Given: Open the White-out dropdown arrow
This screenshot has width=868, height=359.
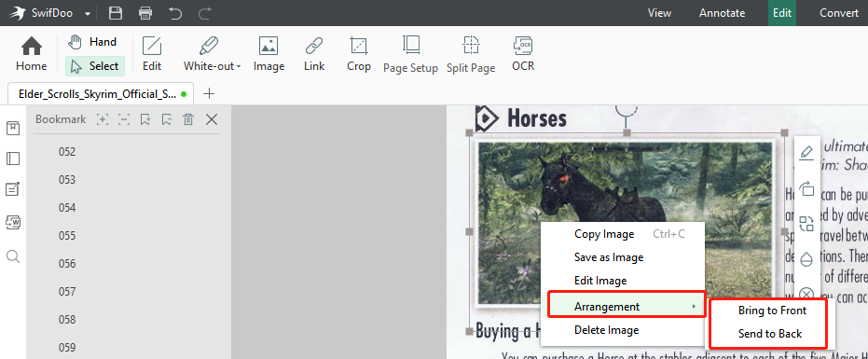Looking at the screenshot, I should [239, 66].
